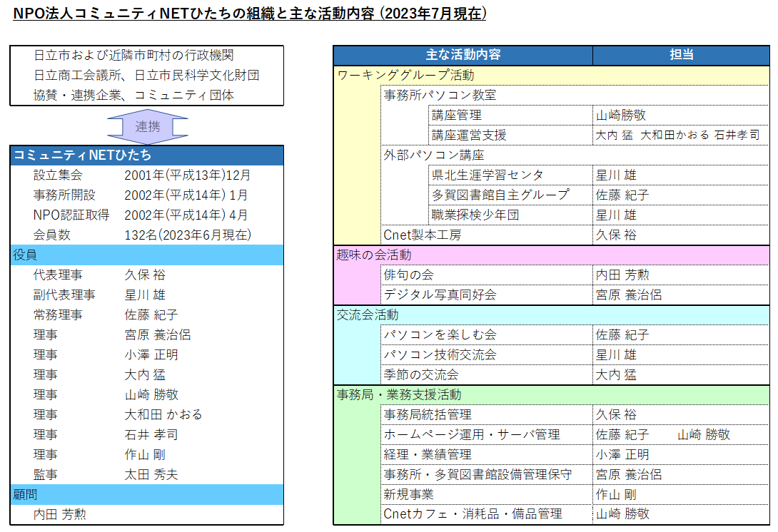Select the "県北生涯学習センタ" cell

pos(510,175)
